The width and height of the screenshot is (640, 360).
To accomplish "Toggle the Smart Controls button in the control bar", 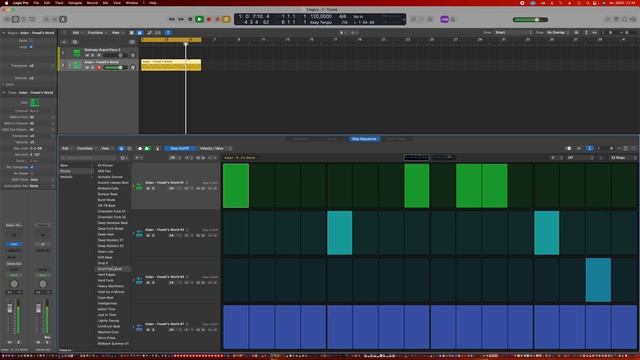I will [x=46, y=19].
